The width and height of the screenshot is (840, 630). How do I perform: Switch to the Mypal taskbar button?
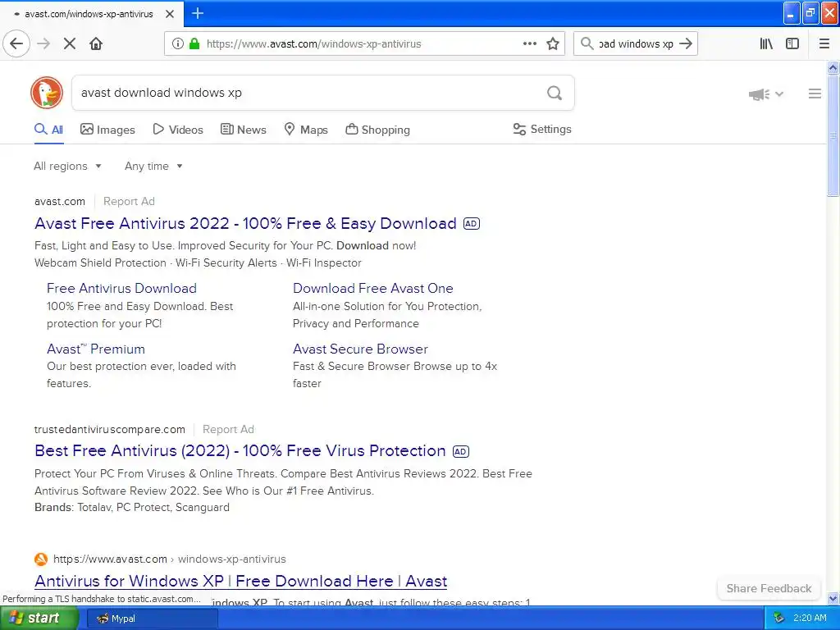(x=152, y=619)
